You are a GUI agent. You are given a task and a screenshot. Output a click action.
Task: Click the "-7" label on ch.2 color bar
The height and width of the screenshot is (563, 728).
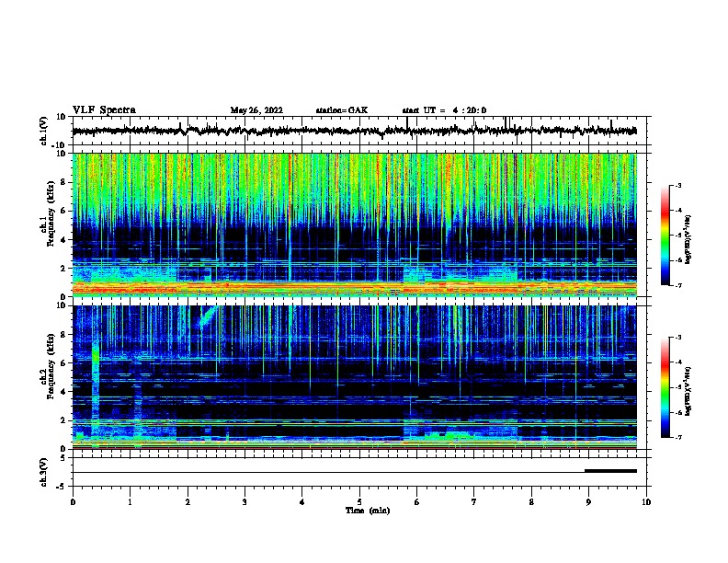click(x=677, y=437)
